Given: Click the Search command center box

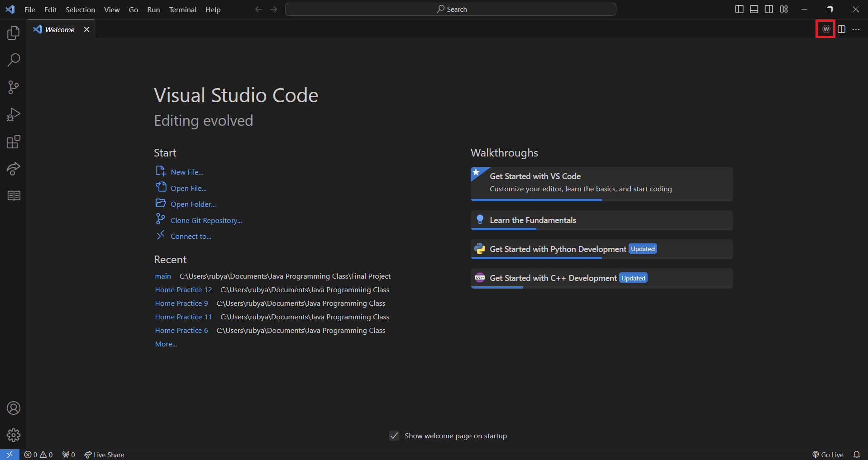Looking at the screenshot, I should (x=450, y=9).
